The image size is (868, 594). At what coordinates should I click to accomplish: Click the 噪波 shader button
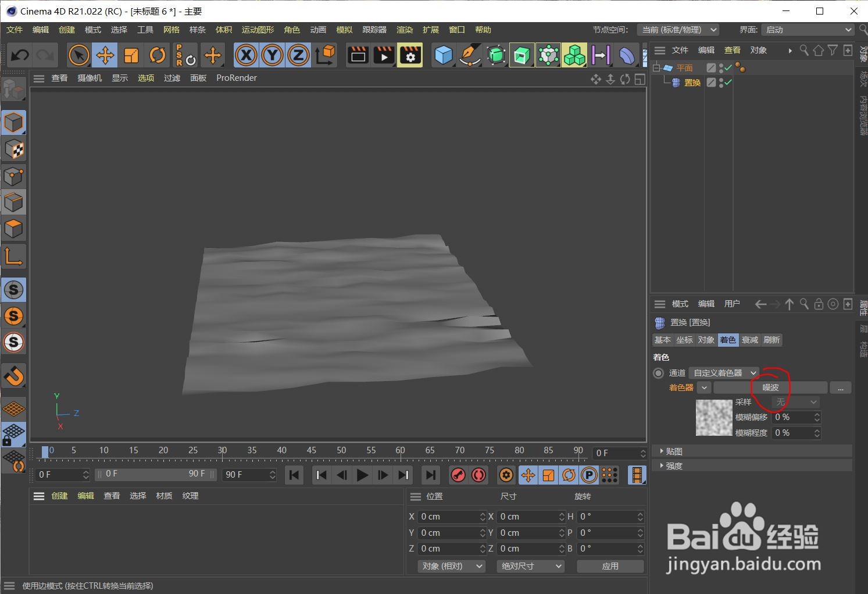(770, 387)
